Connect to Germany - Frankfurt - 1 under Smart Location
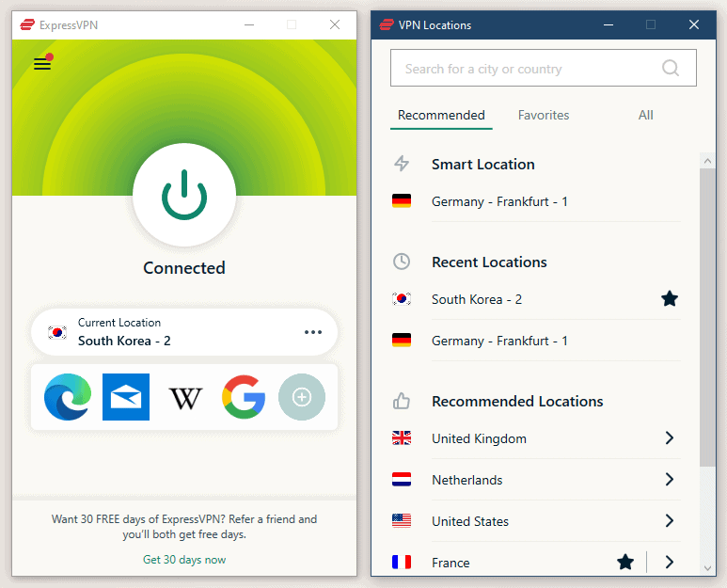The height and width of the screenshot is (588, 727). coord(536,201)
